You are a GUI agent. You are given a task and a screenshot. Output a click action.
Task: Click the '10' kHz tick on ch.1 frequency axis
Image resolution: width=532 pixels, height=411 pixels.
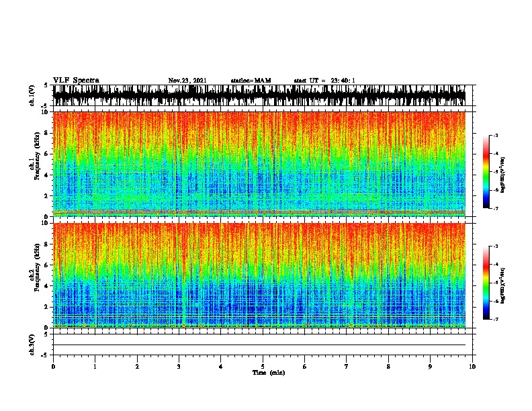click(46, 112)
